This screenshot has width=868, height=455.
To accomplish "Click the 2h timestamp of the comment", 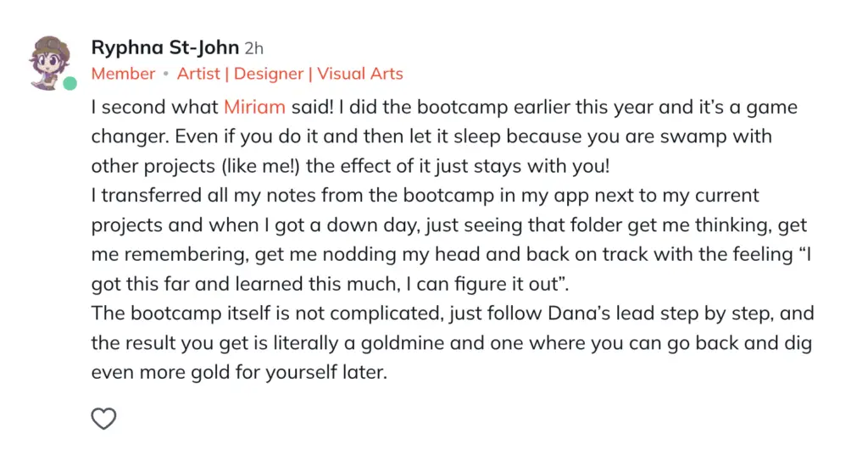I will click(254, 48).
